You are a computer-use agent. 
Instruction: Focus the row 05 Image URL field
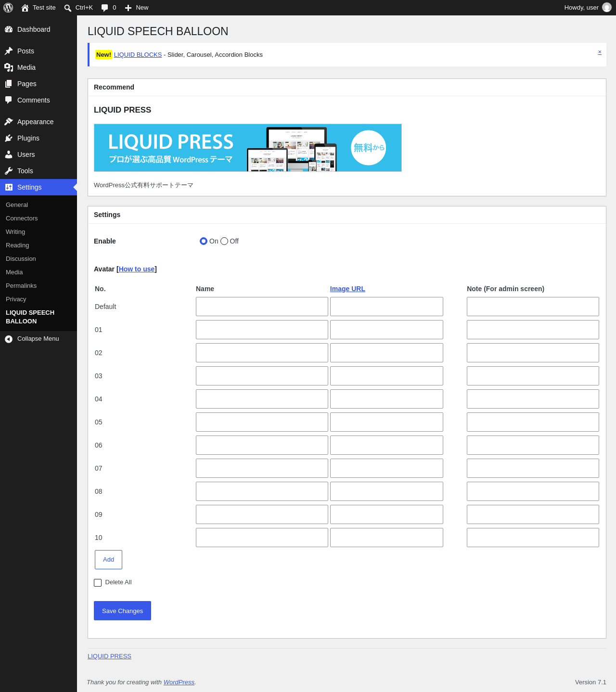click(386, 422)
